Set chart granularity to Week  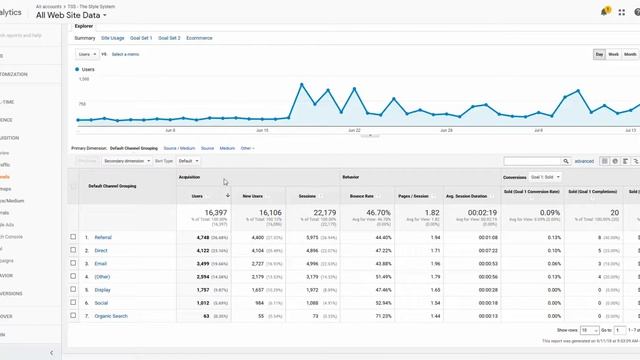click(613, 54)
